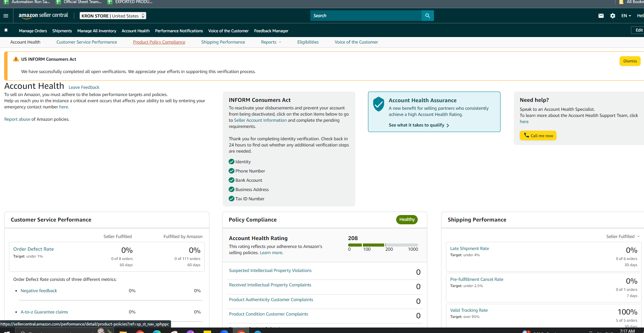Click Learn more about Account Health Rating

[x=271, y=253]
